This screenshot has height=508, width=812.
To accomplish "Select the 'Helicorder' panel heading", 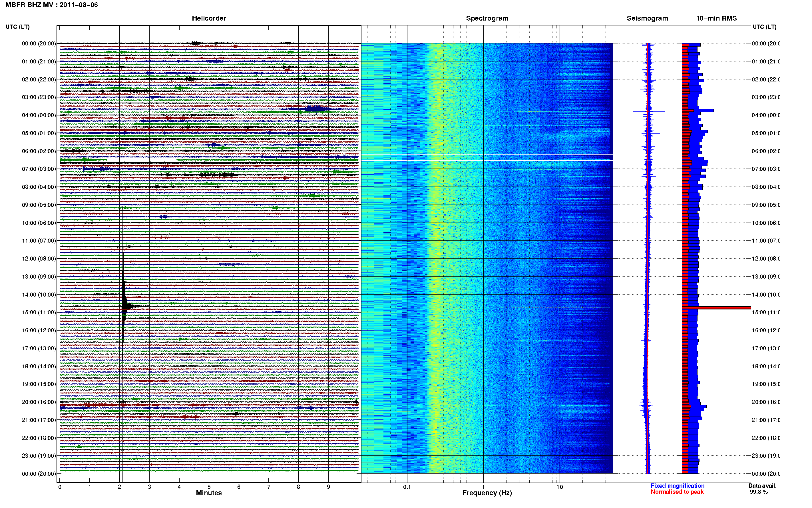I will (x=209, y=18).
